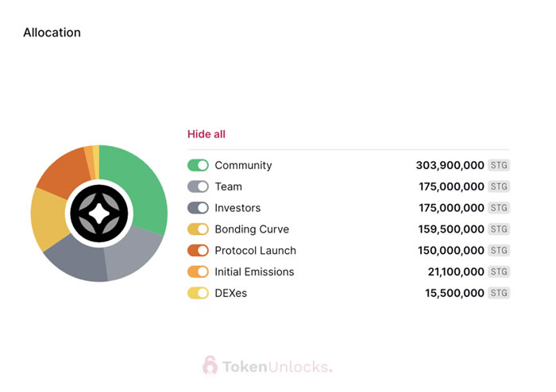This screenshot has width=556, height=392.
Task: Click the STG badge next to Community amount
Action: (499, 165)
